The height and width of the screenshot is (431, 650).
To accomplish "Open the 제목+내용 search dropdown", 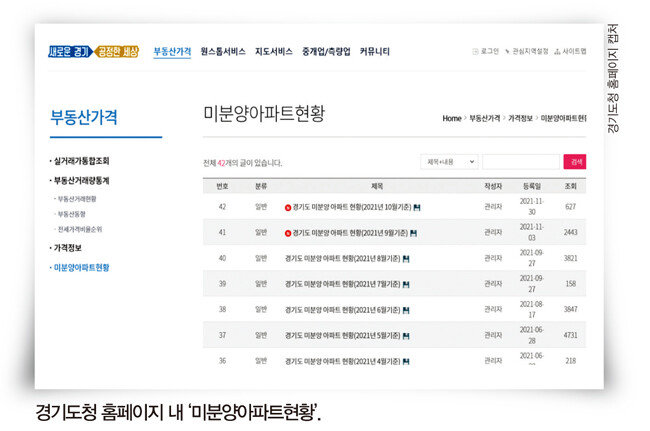I will point(449,162).
